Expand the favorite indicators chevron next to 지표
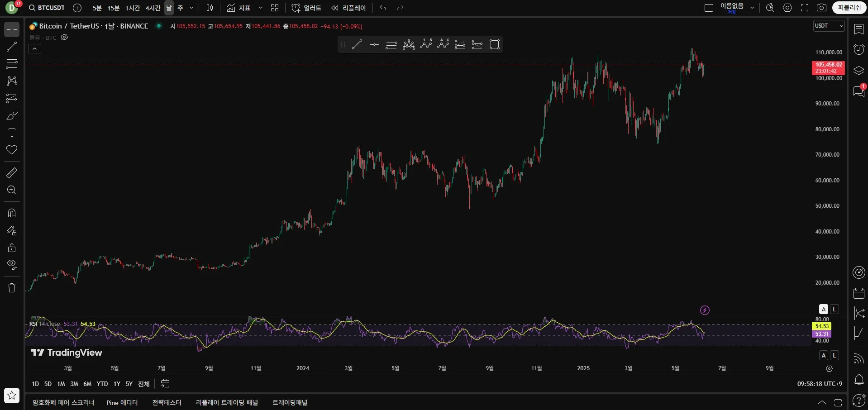 (261, 8)
